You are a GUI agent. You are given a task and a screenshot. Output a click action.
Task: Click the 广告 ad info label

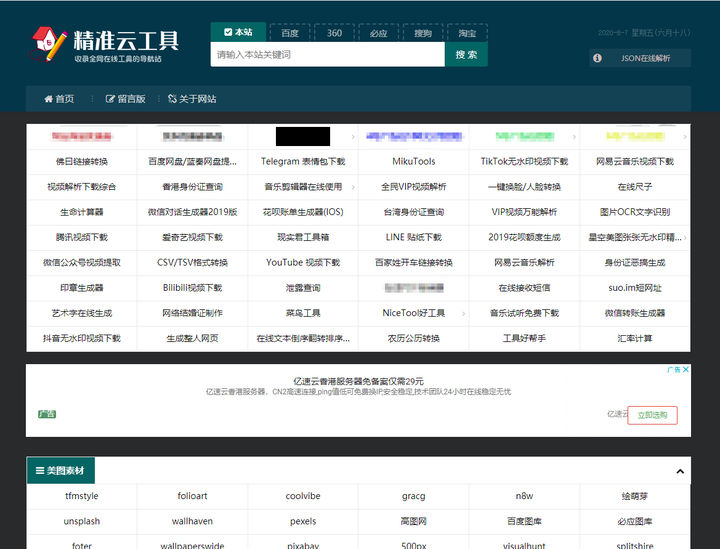pyautogui.click(x=674, y=370)
